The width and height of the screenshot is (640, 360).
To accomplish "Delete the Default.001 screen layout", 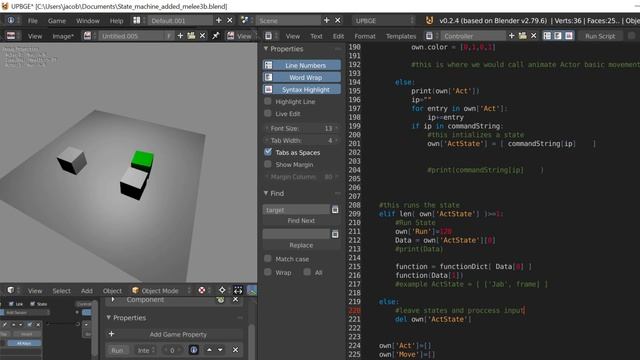I will coord(230,20).
